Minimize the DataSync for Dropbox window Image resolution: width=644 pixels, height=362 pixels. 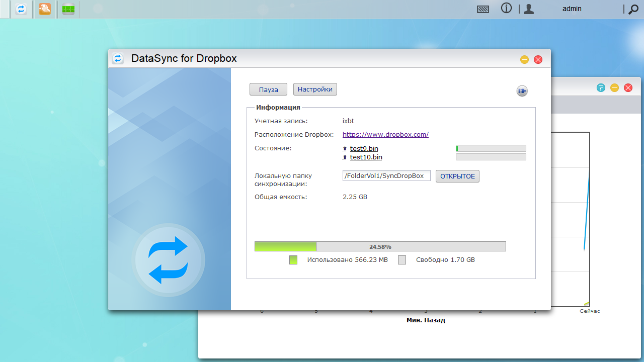click(x=524, y=59)
